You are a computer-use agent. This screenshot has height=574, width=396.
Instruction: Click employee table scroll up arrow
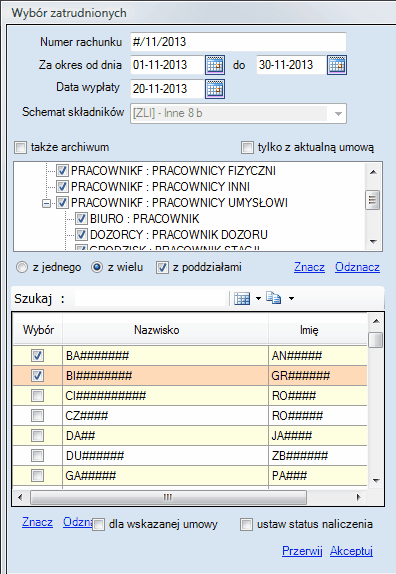tap(376, 321)
